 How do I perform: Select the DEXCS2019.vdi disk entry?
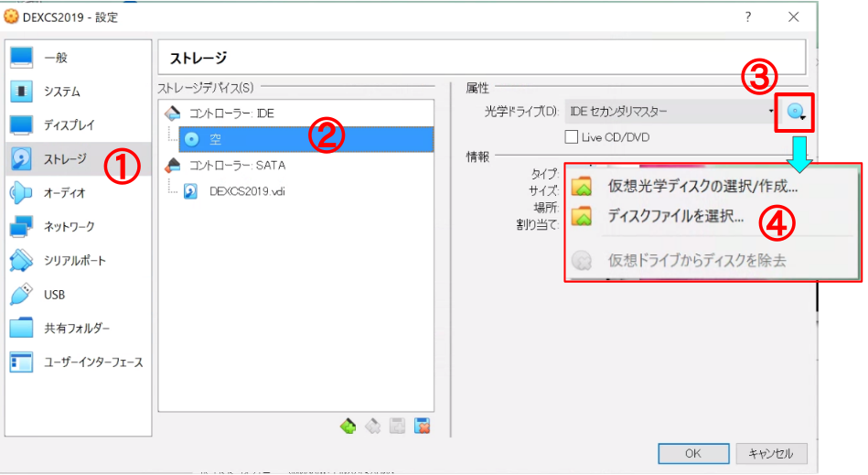[x=247, y=191]
